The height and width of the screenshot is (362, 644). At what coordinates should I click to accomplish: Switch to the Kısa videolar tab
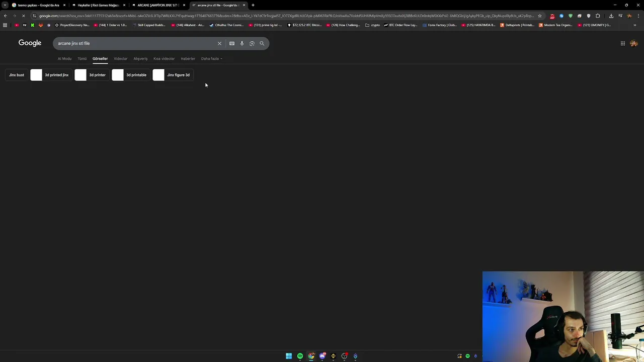click(x=164, y=59)
